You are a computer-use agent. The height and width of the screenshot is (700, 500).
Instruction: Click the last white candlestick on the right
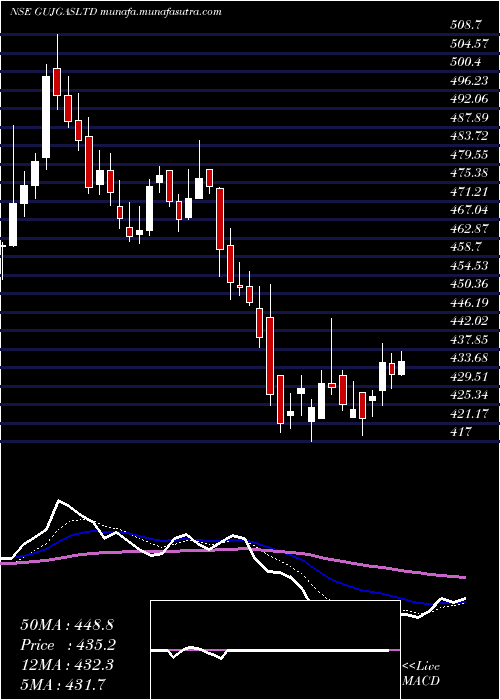pyautogui.click(x=401, y=368)
